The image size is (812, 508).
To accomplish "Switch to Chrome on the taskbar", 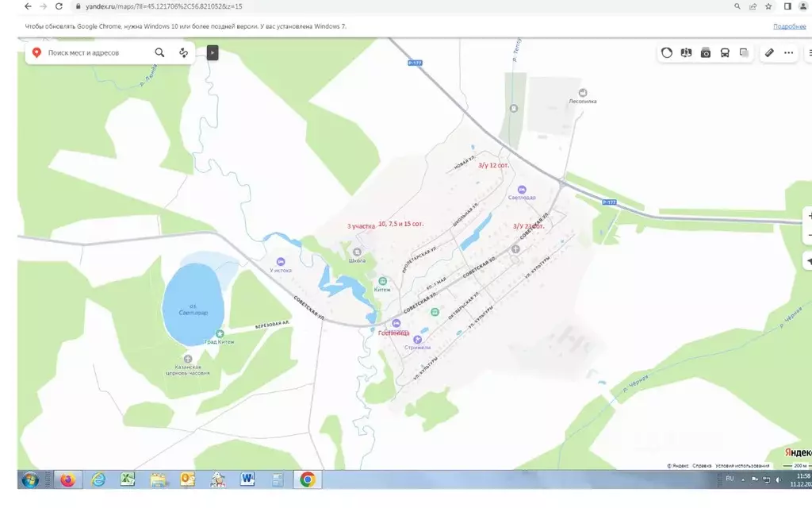I will coord(307,480).
